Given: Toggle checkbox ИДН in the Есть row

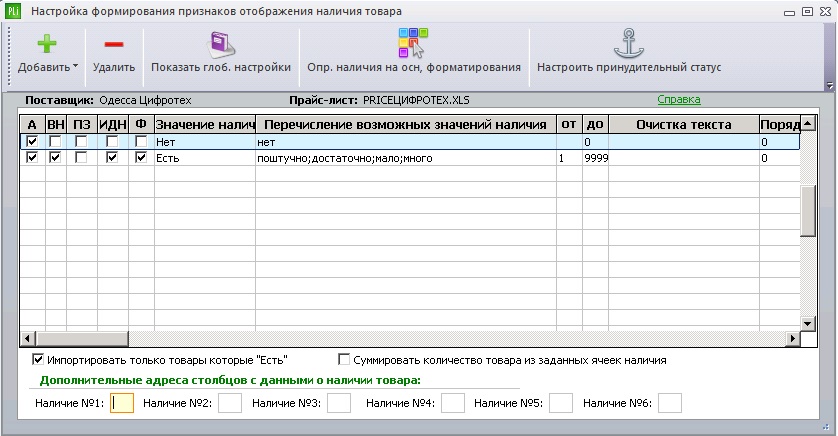Looking at the screenshot, I should pos(112,158).
